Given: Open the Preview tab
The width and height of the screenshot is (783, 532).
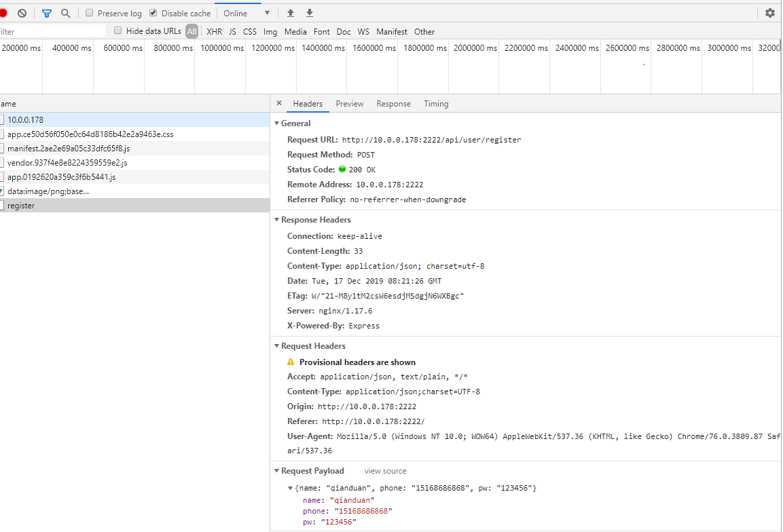Looking at the screenshot, I should click(x=350, y=104).
